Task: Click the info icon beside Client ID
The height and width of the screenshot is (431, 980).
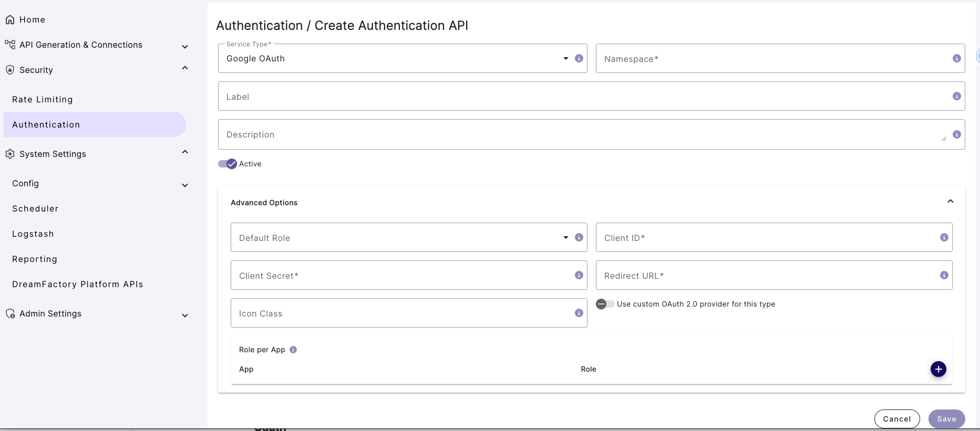Action: point(944,237)
